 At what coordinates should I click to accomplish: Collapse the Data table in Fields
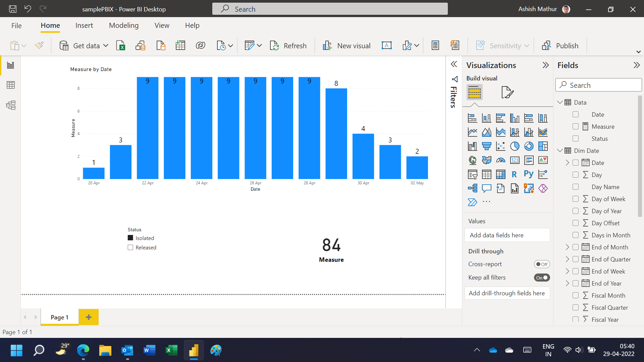pyautogui.click(x=560, y=102)
